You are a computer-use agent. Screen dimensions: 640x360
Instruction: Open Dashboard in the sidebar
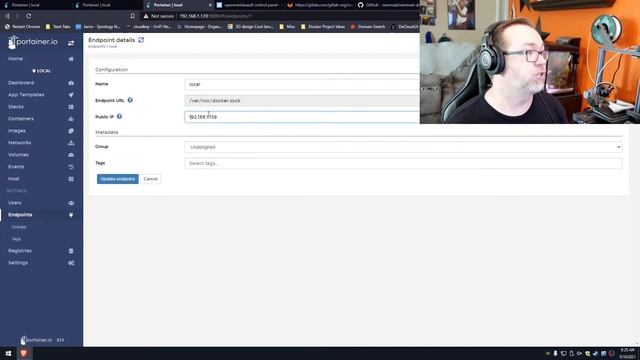click(x=21, y=83)
